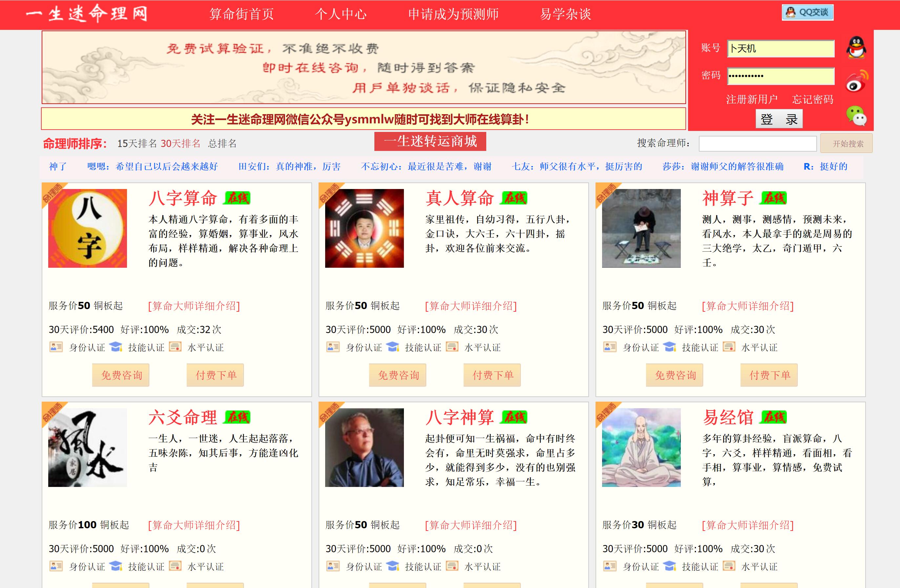The height and width of the screenshot is (588, 900).
Task: Click 神算子 skill certification cap icon
Action: point(669,347)
